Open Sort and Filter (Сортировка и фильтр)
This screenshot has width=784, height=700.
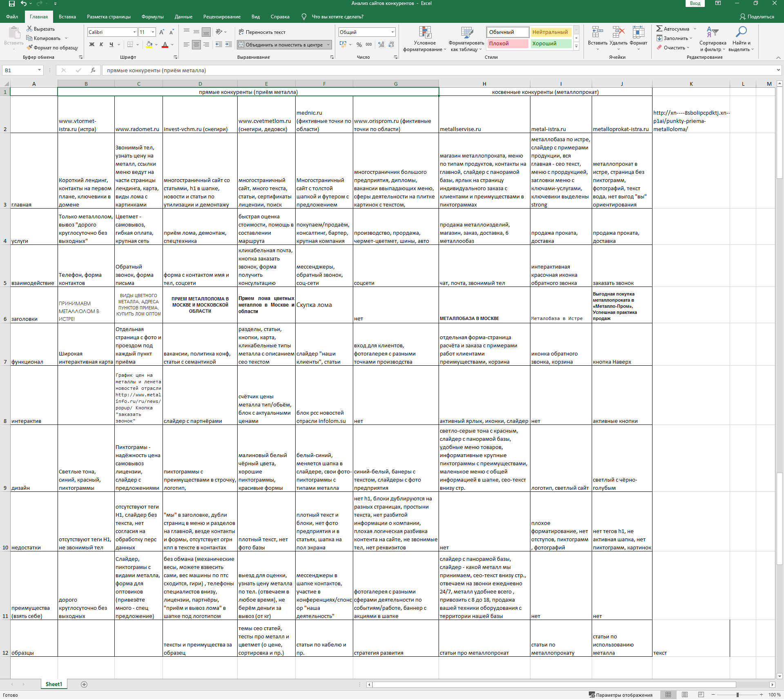point(713,39)
